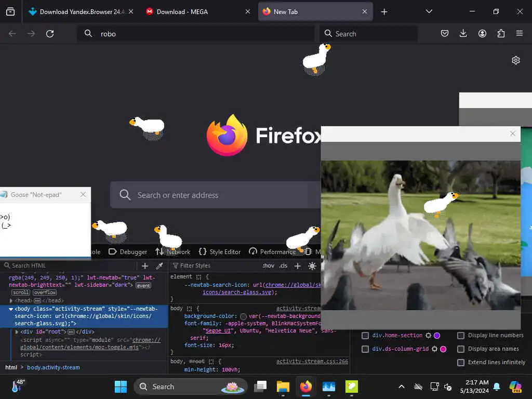Open new tab personalize gear icon
Viewport: 532px width, 399px height.
pyautogui.click(x=516, y=60)
